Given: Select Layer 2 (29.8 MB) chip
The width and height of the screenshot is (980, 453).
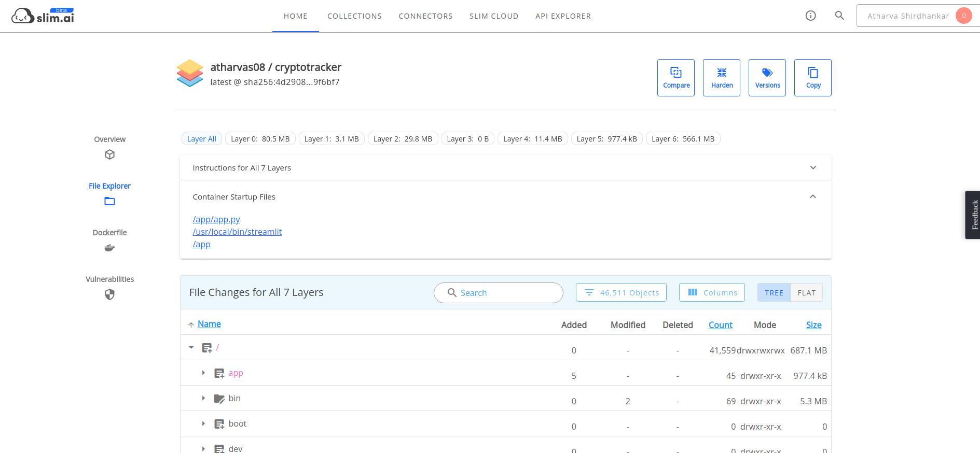Looking at the screenshot, I should 403,139.
